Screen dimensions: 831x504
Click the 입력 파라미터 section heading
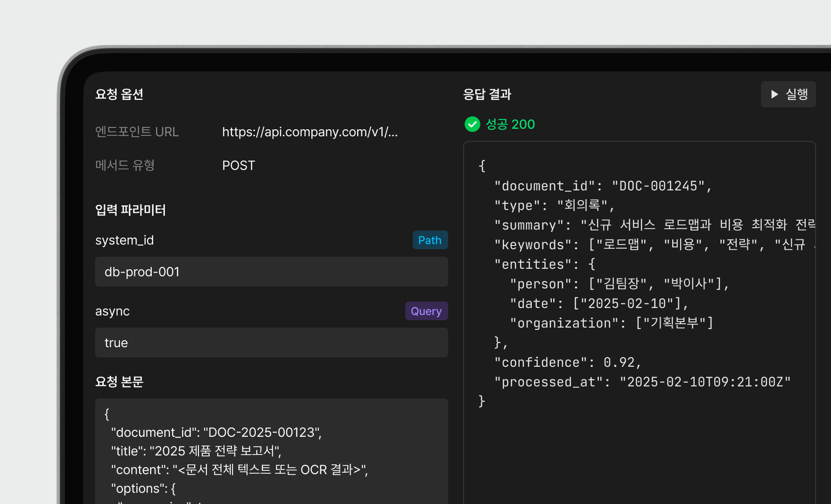pos(130,210)
